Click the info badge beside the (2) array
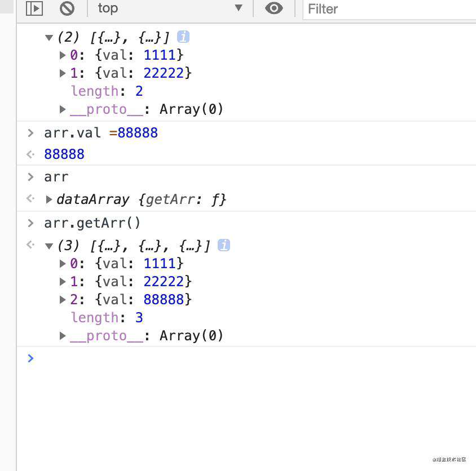 tap(183, 37)
